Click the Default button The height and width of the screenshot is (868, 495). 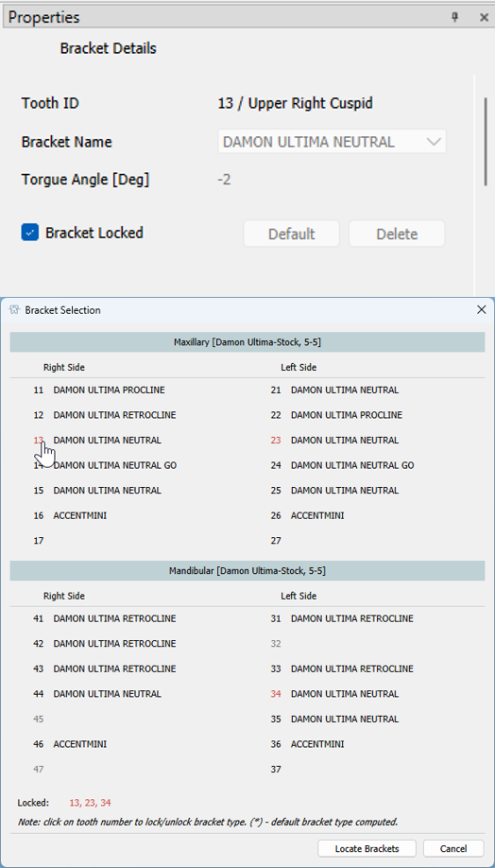tap(292, 234)
